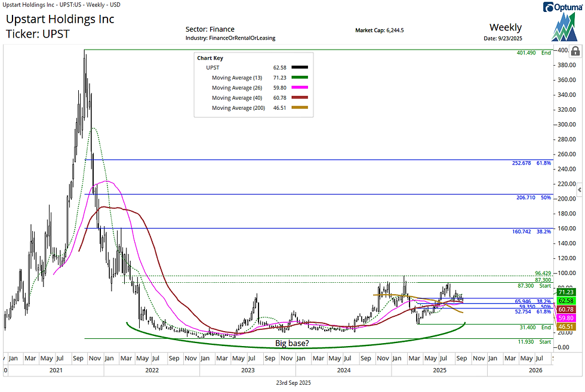This screenshot has height=392, width=585.
Task: Click the Upstart Holdings Inc title
Action: point(60,19)
